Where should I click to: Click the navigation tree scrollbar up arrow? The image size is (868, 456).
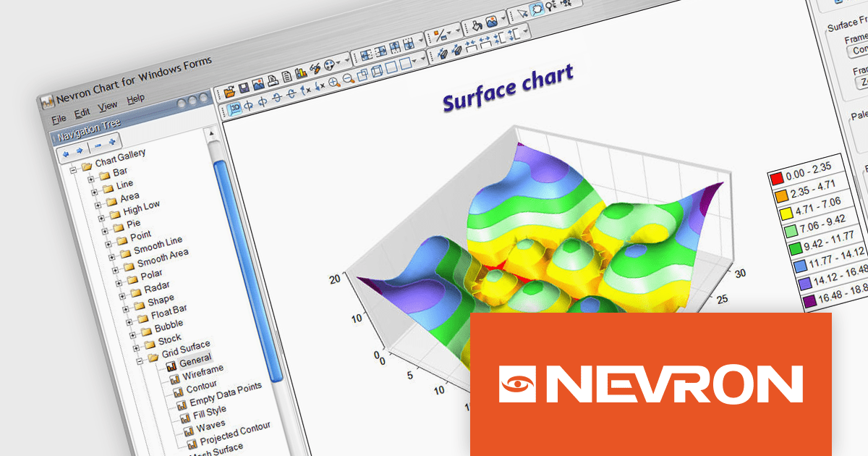point(212,133)
